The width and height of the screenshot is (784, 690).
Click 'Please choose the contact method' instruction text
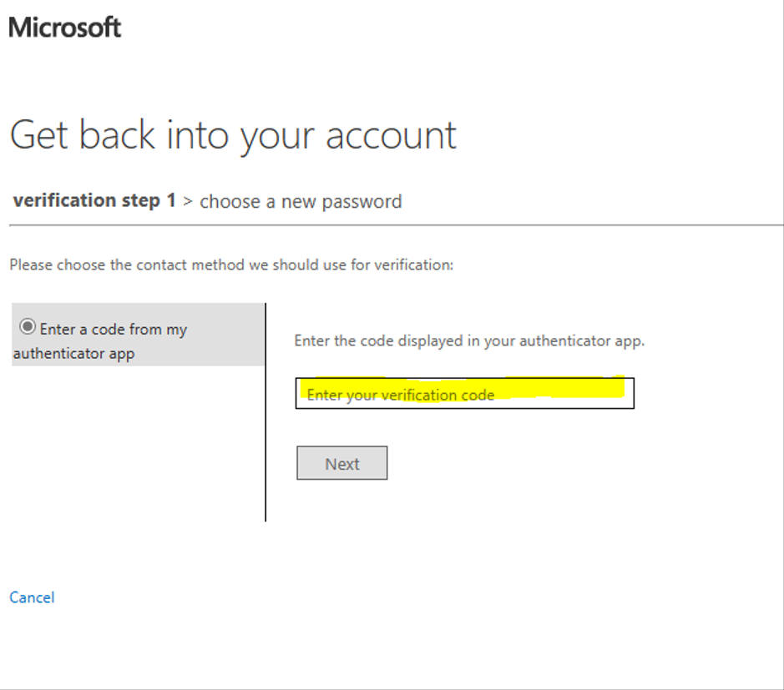[231, 264]
